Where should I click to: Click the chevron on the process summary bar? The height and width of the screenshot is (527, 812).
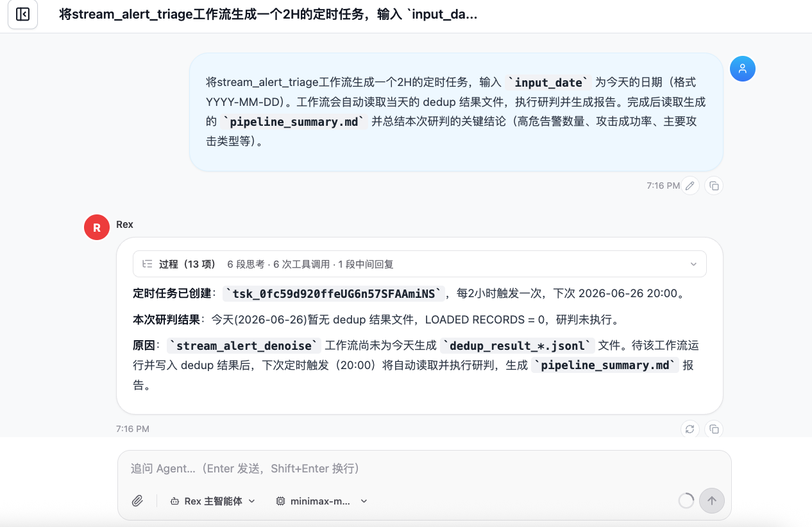point(693,264)
